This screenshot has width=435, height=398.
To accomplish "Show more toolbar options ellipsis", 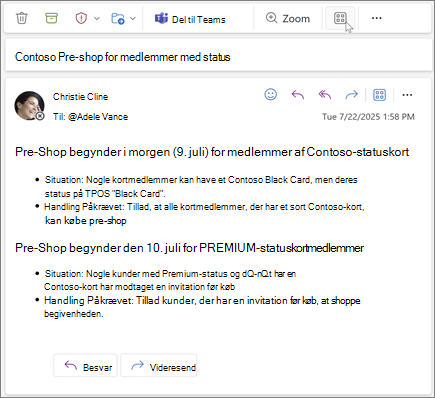I will (x=376, y=18).
